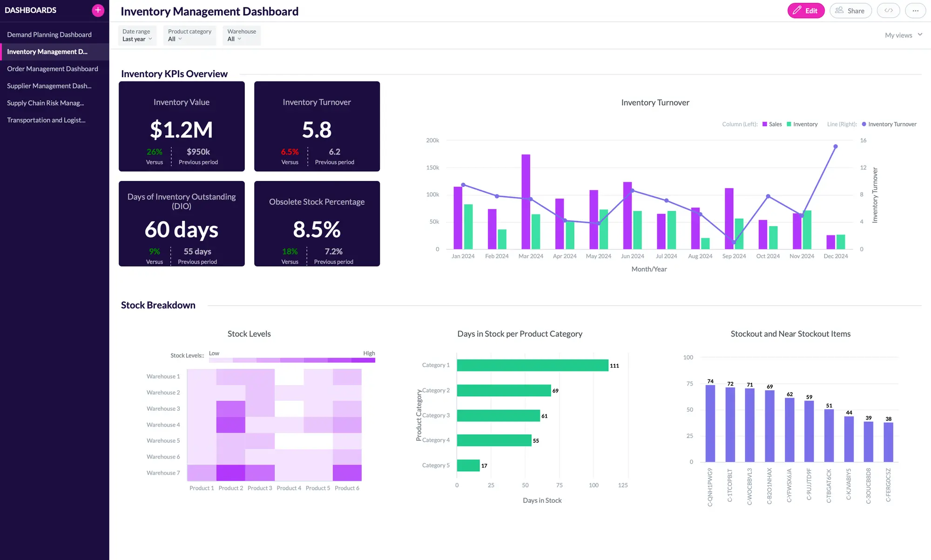The height and width of the screenshot is (560, 931).
Task: Toggle the Sales series visibility in legend
Action: click(773, 124)
